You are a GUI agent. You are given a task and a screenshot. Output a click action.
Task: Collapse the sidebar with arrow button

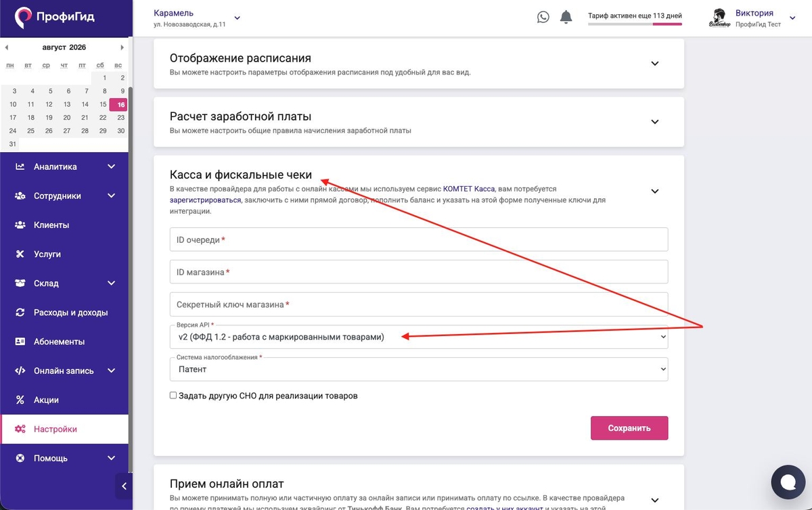point(123,486)
